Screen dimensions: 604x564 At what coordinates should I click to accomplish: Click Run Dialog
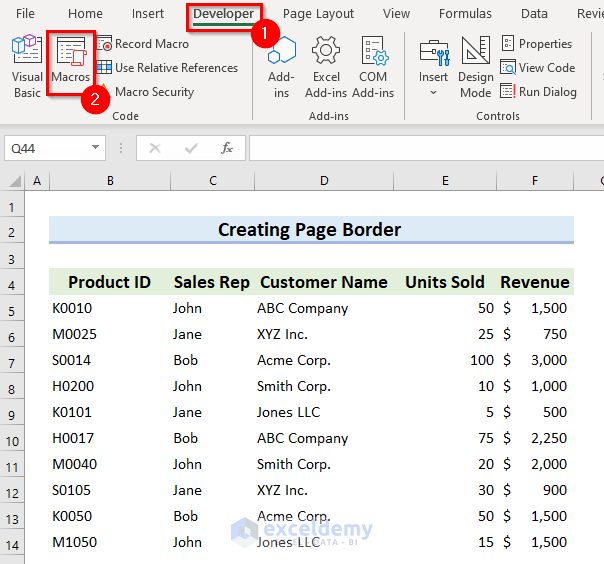pos(539,92)
